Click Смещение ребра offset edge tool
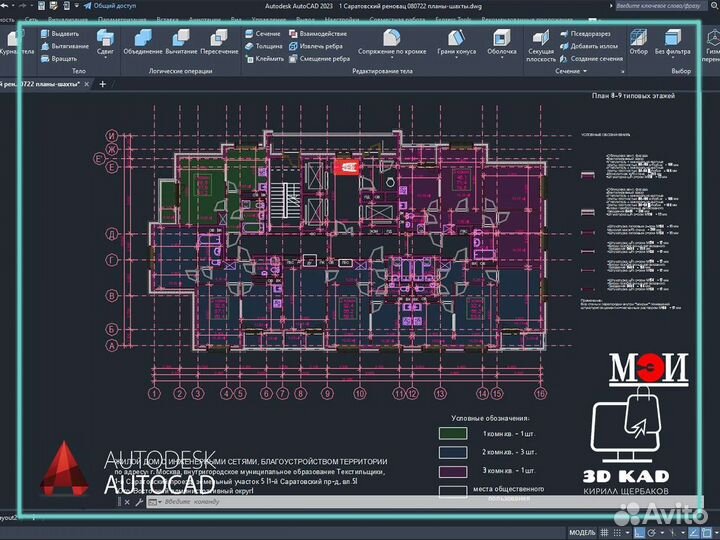720x540 pixels. [x=320, y=58]
